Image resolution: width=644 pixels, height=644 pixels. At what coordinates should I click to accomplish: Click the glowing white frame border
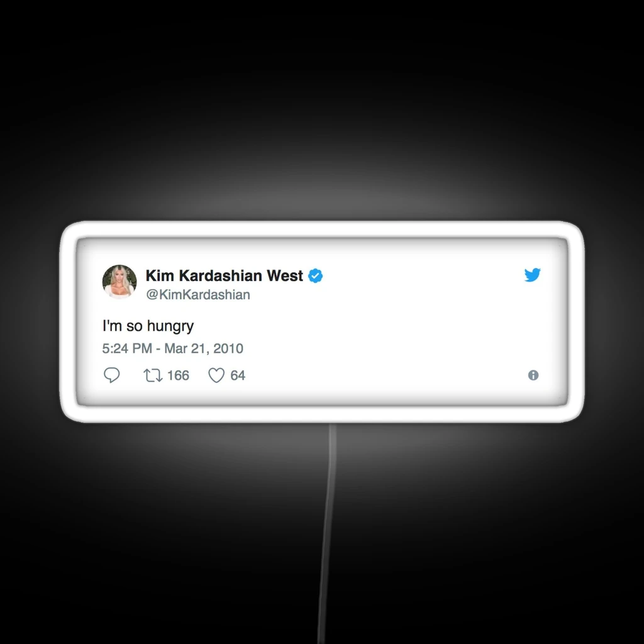(322, 229)
